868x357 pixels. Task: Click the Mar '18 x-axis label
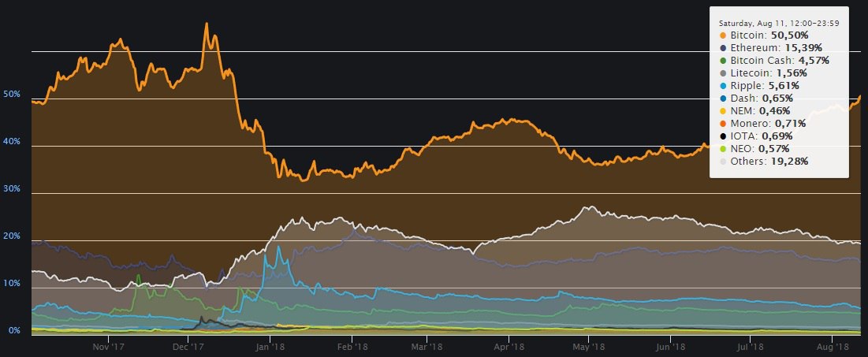[x=427, y=347]
